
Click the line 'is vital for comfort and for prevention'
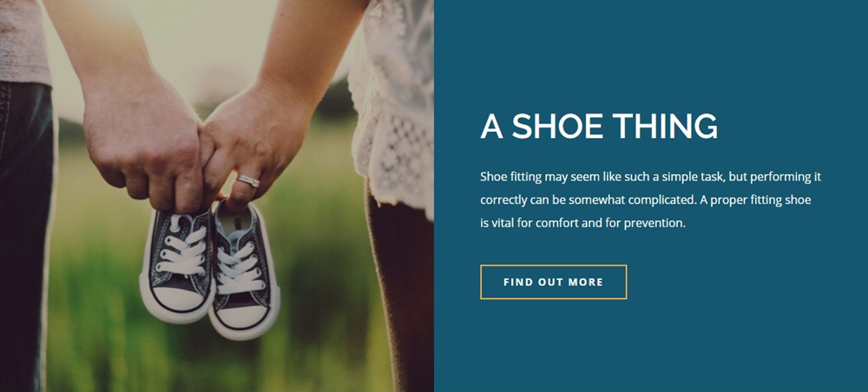(583, 224)
